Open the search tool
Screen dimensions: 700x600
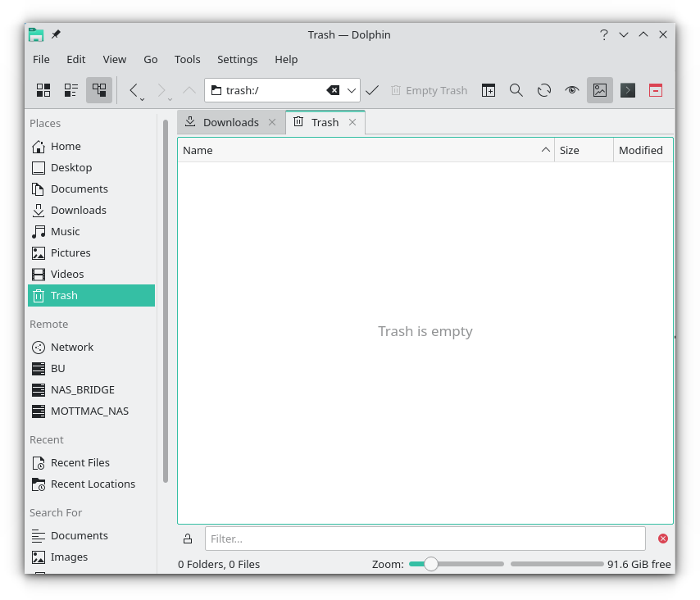(516, 90)
